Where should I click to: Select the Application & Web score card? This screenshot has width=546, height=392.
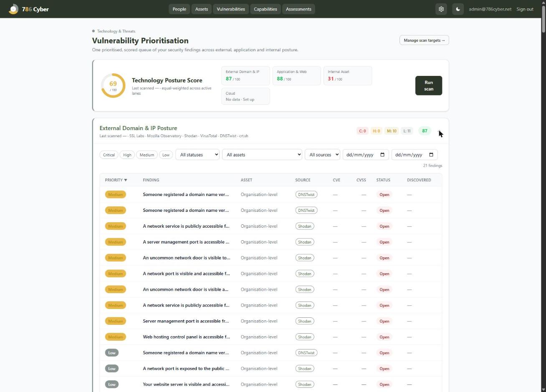(296, 75)
